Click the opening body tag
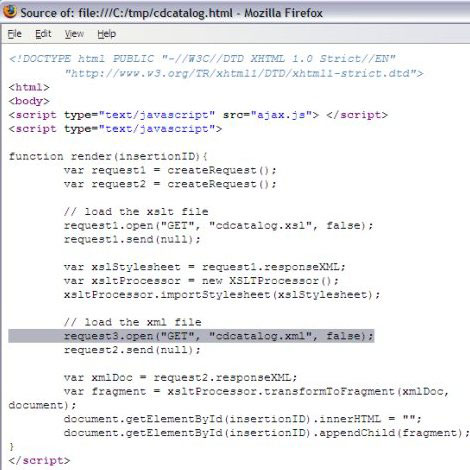The image size is (470, 470). 29,101
